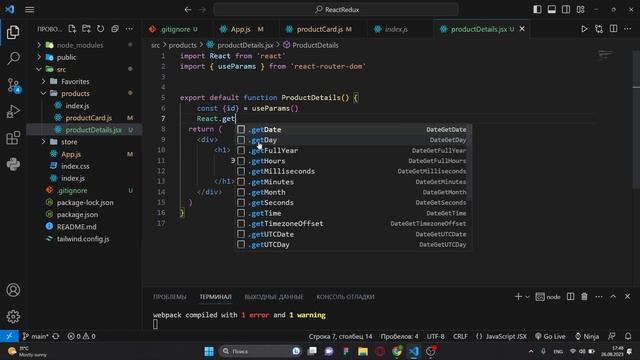Image resolution: width=640 pixels, height=360 pixels.
Task: Toggle bottom panel layout icon
Action: click(x=551, y=9)
